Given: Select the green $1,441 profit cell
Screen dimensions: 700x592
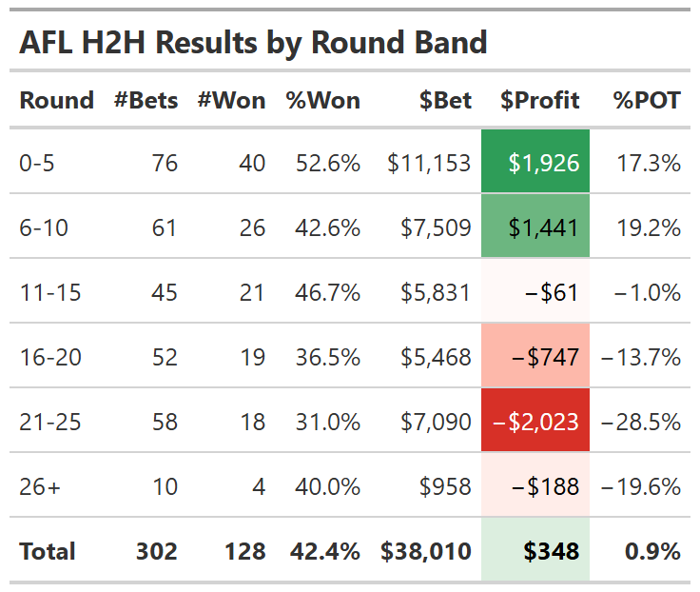Looking at the screenshot, I should (536, 227).
